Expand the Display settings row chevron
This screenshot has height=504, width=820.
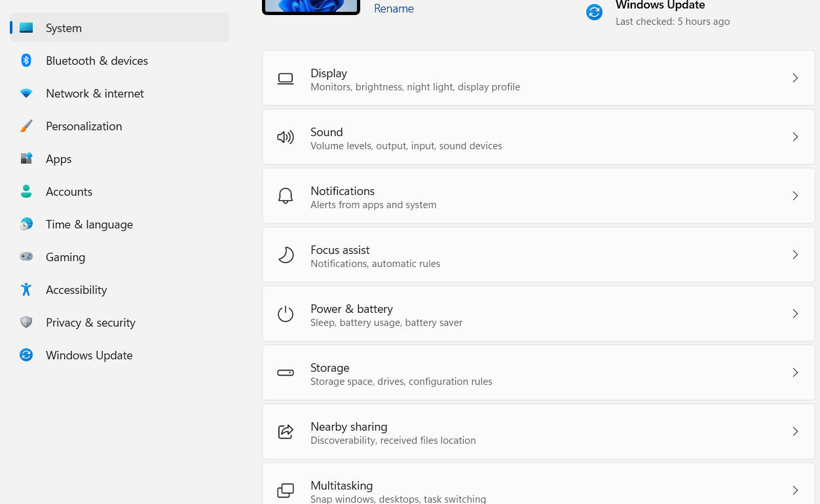(795, 78)
